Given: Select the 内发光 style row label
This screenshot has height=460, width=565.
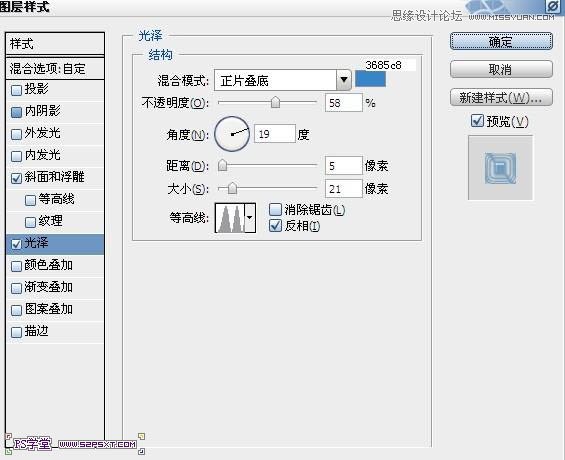Looking at the screenshot, I should (x=43, y=155).
